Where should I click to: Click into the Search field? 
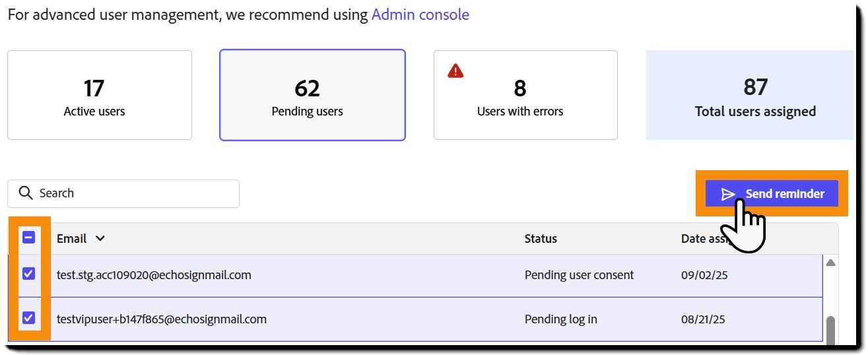[x=132, y=193]
